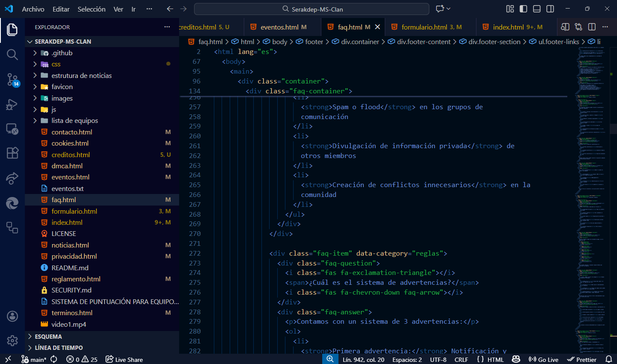Click Live Share in the status bar

coord(124,359)
